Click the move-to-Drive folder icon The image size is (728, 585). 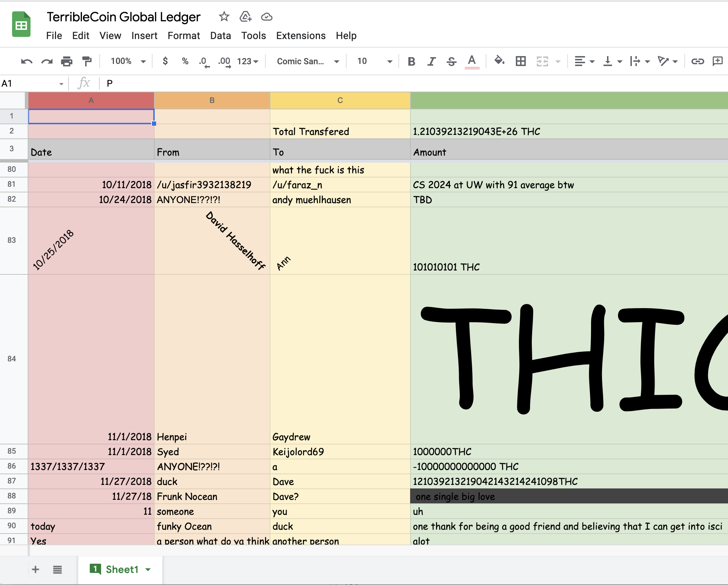click(x=246, y=16)
